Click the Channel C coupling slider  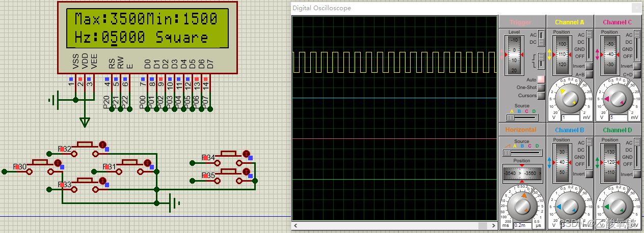638,45
